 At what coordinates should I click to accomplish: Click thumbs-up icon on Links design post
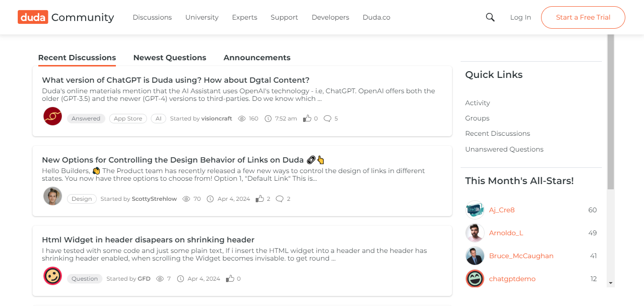[x=260, y=199]
